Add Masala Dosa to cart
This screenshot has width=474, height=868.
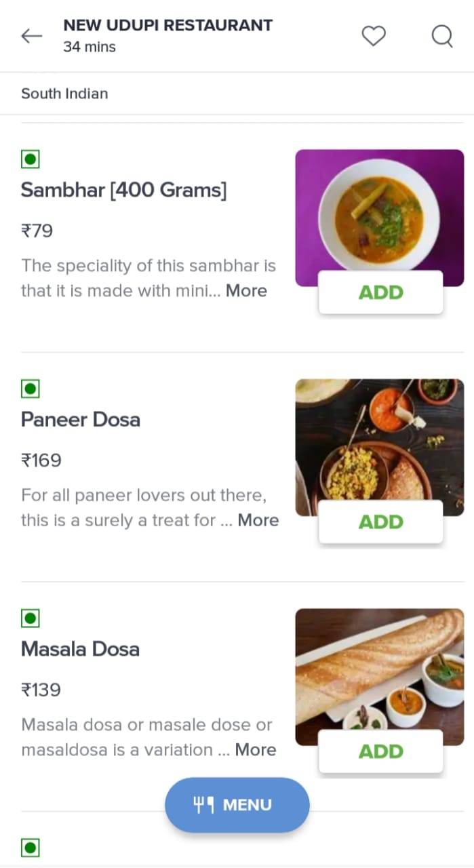point(380,751)
